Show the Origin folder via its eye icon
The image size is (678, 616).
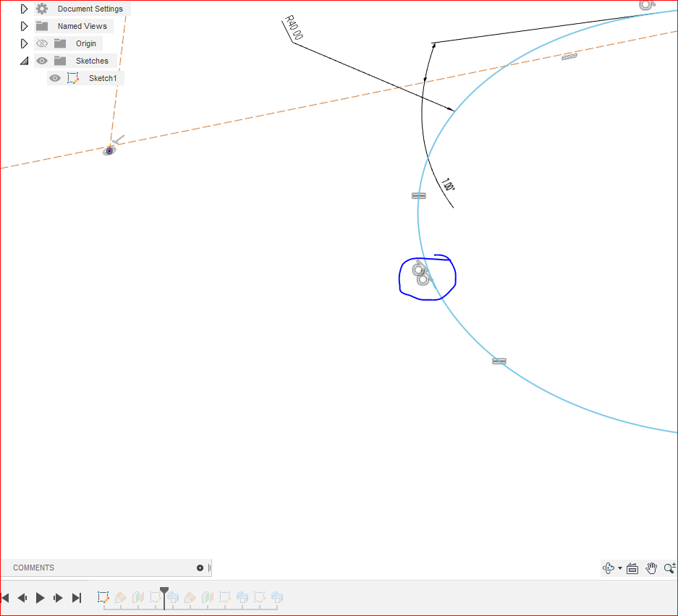(x=41, y=43)
